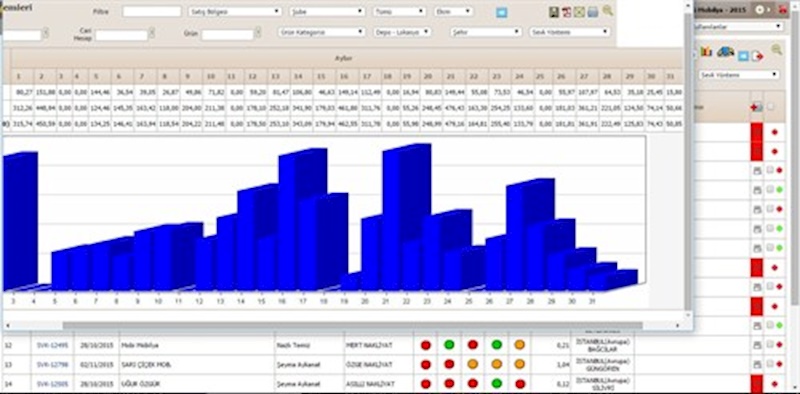Export report using the PDF icon

click(566, 12)
